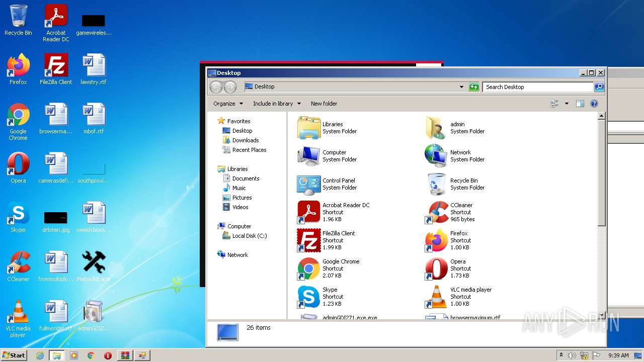Click New folder button
The image size is (644, 362).
tap(324, 104)
